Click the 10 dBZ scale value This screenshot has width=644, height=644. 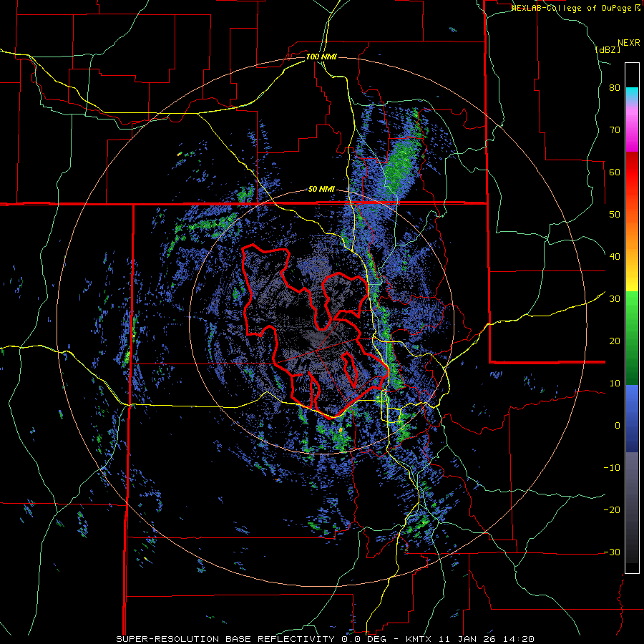coord(615,384)
